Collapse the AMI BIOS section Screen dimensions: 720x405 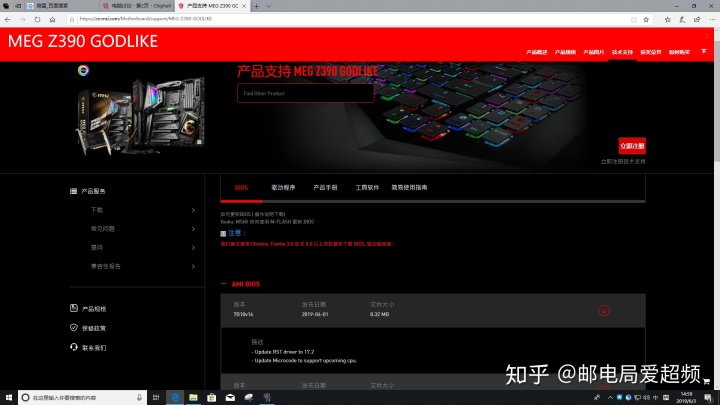[224, 284]
